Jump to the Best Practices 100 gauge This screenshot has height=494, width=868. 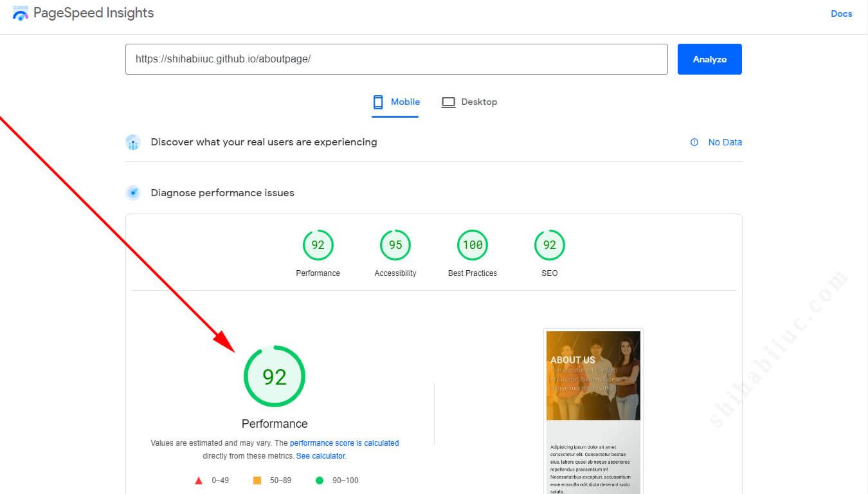tap(472, 245)
